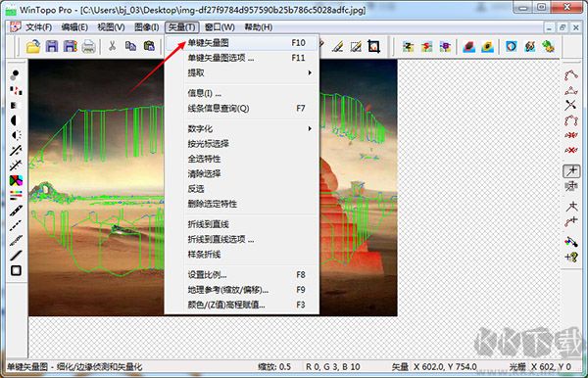Click the blue shield-shaped toolbar icon
Screen dimensions: 588x378
512,46
